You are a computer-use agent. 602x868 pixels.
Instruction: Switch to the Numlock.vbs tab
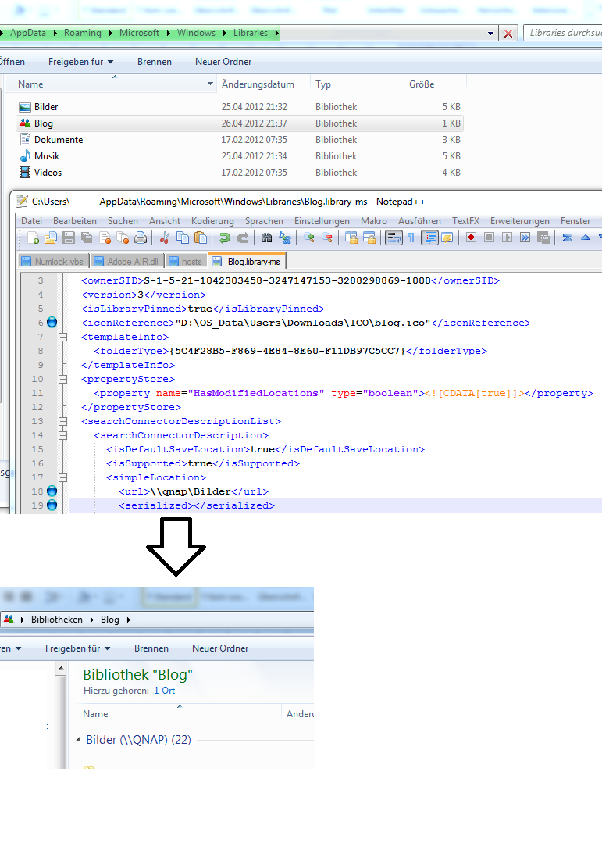(53, 261)
